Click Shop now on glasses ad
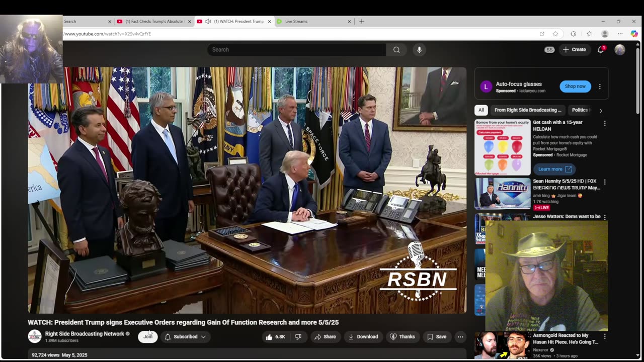 click(x=575, y=86)
